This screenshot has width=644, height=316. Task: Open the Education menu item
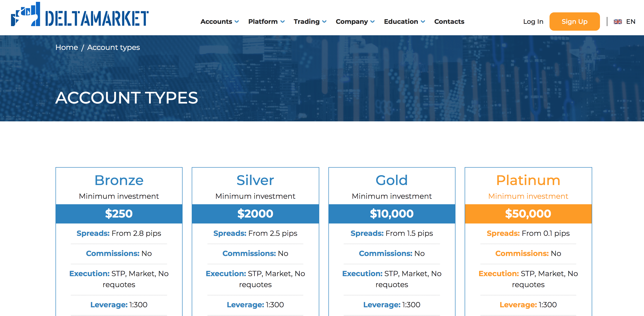click(401, 22)
